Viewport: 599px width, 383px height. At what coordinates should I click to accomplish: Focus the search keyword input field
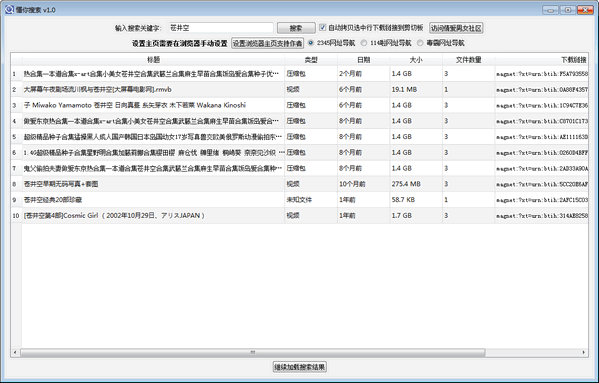click(x=221, y=28)
